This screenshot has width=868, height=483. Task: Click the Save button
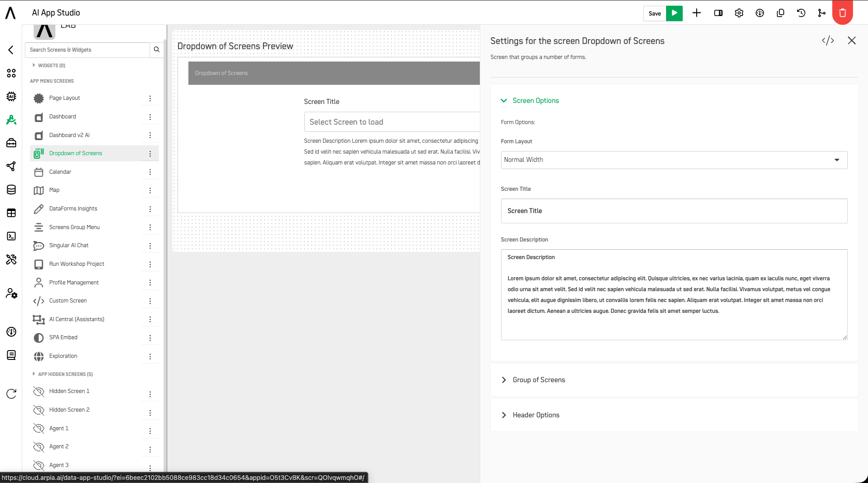click(655, 13)
